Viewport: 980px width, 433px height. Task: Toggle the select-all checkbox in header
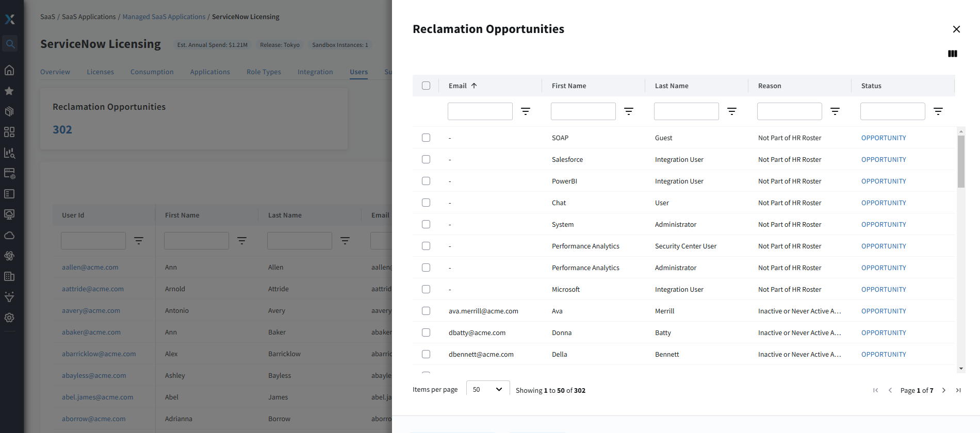tap(426, 86)
